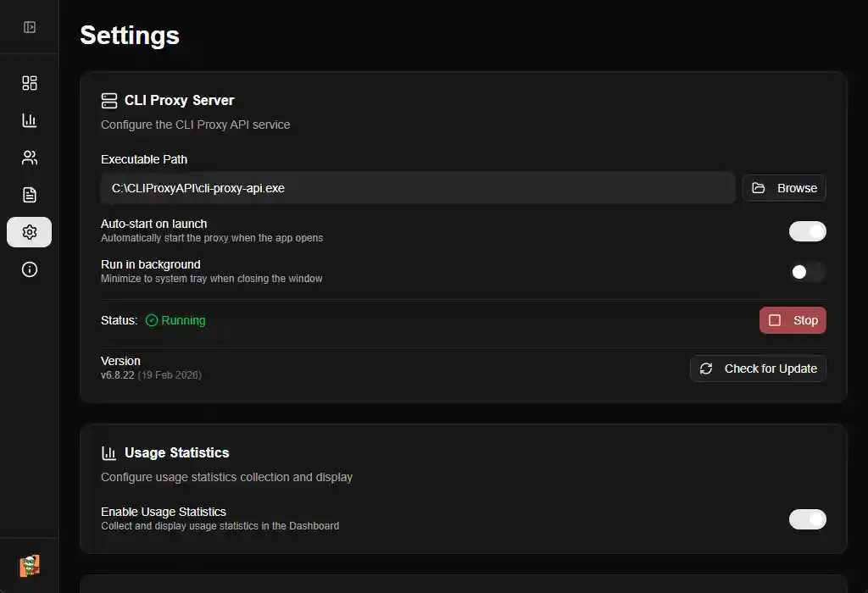Click the green Running status indicator
Viewport: 868px width, 593px height.
pyautogui.click(x=175, y=320)
